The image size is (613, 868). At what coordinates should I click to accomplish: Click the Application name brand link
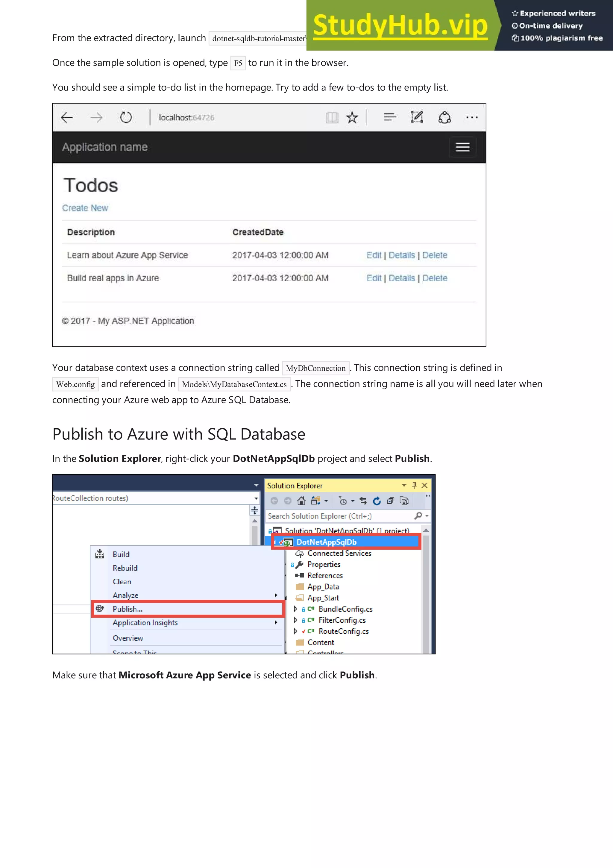pyautogui.click(x=105, y=147)
